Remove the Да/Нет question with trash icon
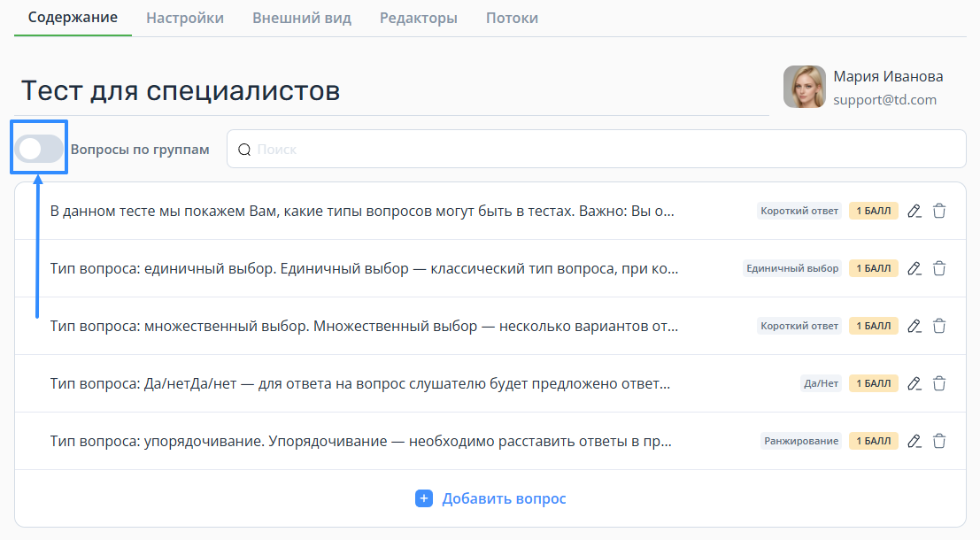The height and width of the screenshot is (540, 980). coord(939,383)
